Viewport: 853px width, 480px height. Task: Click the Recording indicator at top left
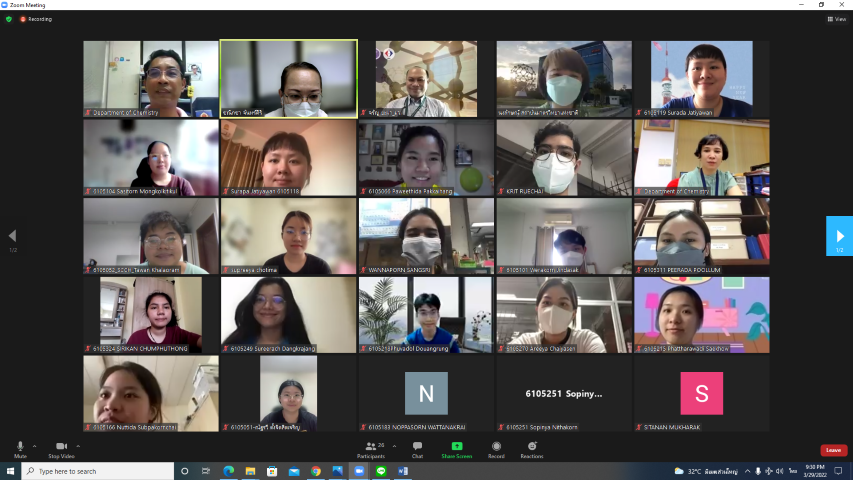click(x=36, y=19)
